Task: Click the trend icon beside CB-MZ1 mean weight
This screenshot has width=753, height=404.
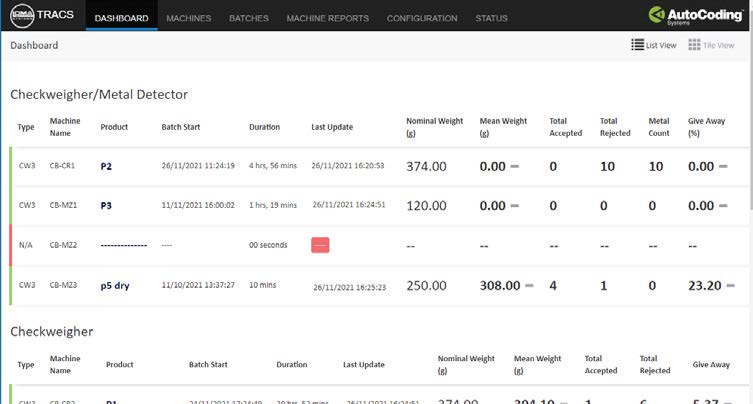Action: [515, 206]
